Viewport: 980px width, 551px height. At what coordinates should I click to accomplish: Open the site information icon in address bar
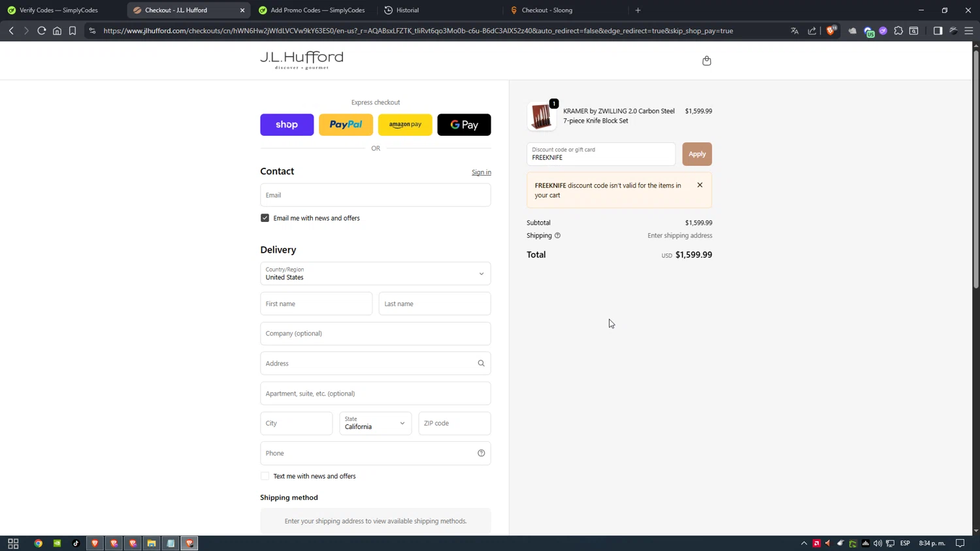coord(92,31)
